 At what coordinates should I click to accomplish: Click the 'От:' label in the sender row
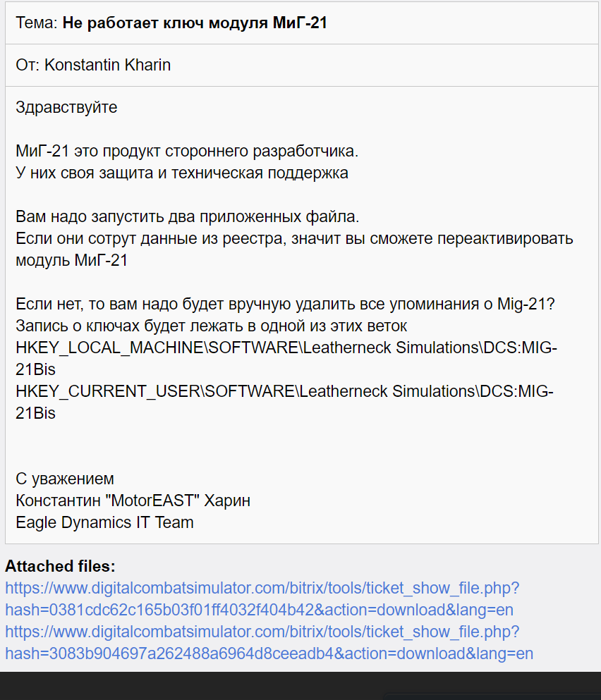coord(28,65)
